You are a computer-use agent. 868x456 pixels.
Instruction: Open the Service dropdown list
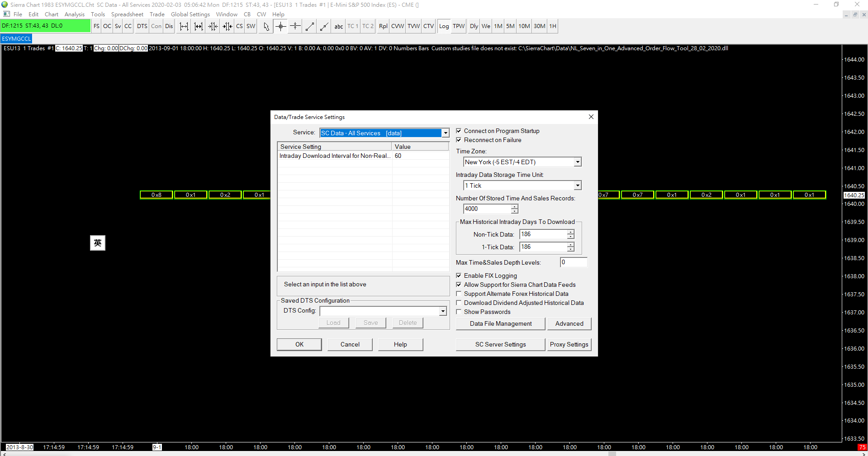(x=446, y=133)
